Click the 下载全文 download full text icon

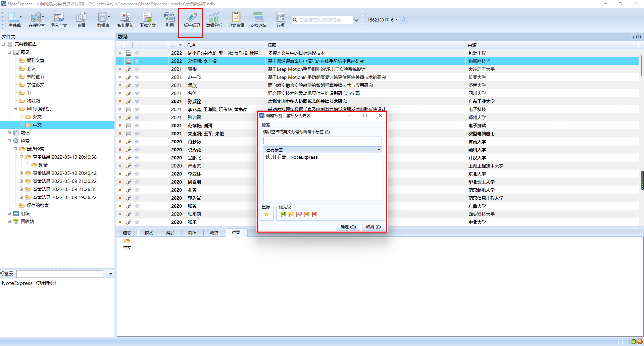coord(148,19)
